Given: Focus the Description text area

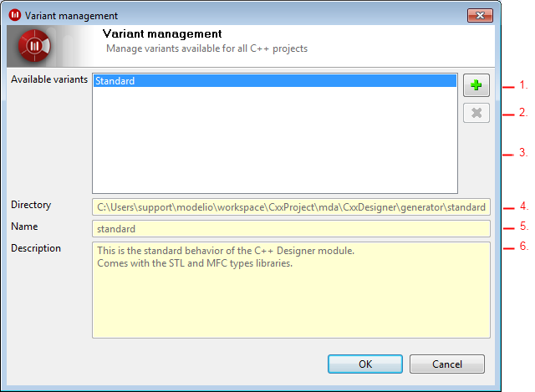Looking at the screenshot, I should click(x=291, y=290).
